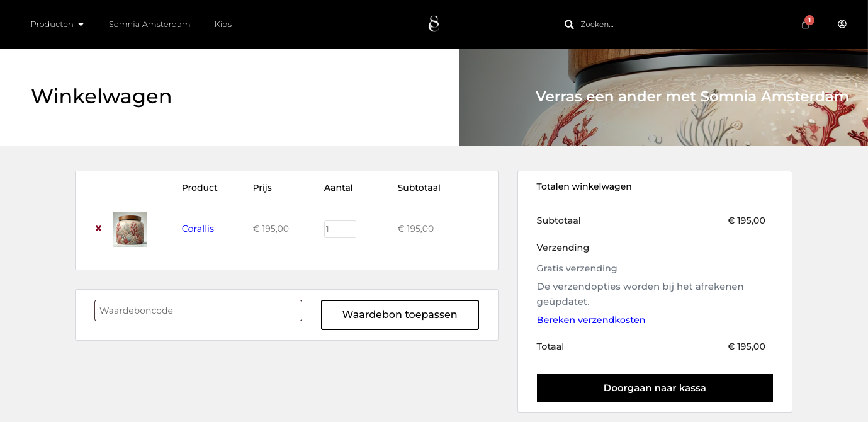Expand the Producten dropdown arrow

(x=81, y=25)
